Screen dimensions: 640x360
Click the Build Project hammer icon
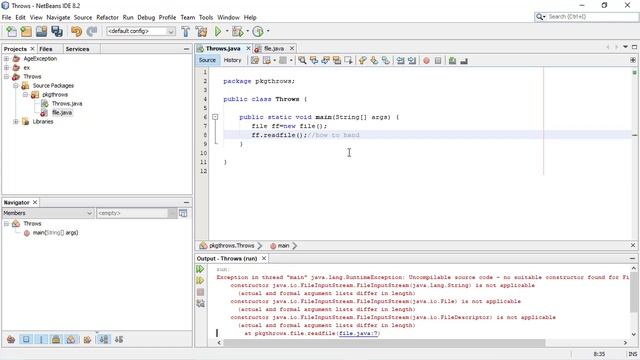coord(186,31)
